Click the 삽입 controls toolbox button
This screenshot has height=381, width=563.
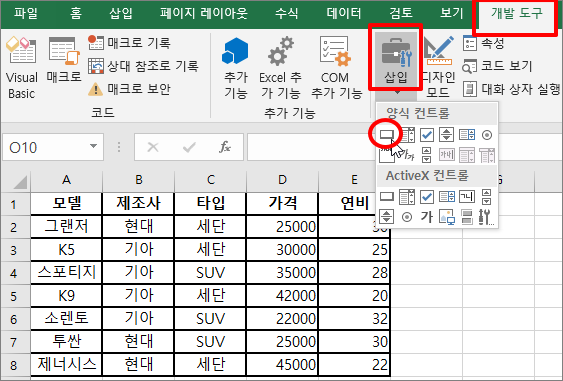point(396,59)
